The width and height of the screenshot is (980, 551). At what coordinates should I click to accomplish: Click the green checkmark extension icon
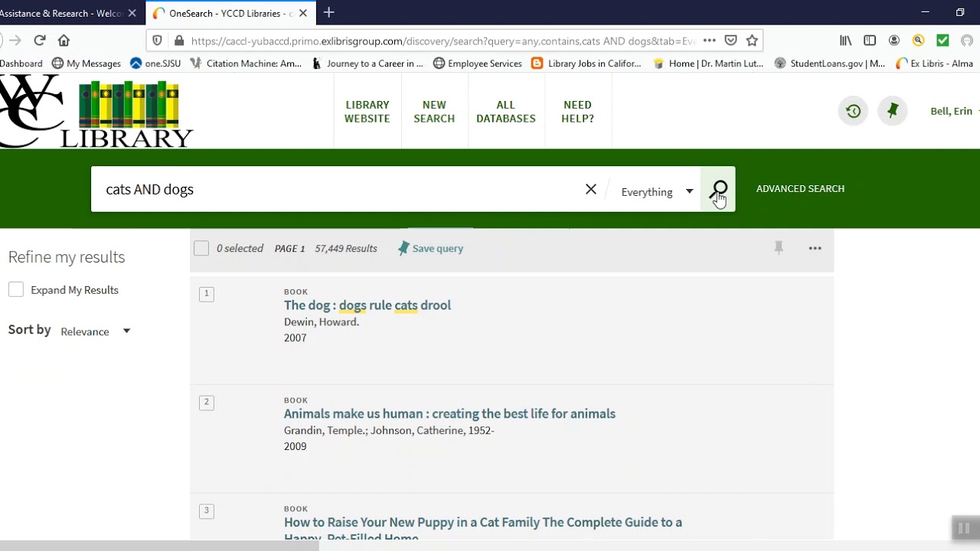tap(942, 41)
